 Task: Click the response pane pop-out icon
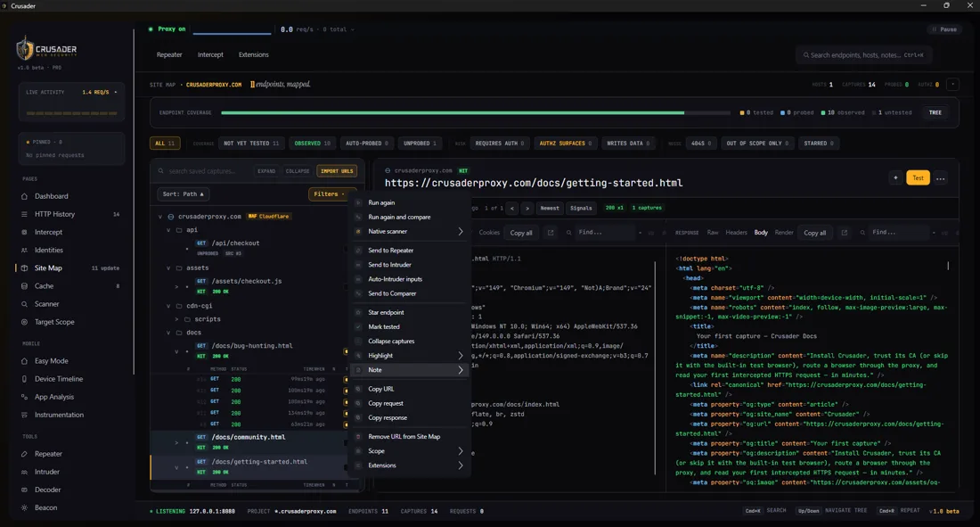coord(845,232)
